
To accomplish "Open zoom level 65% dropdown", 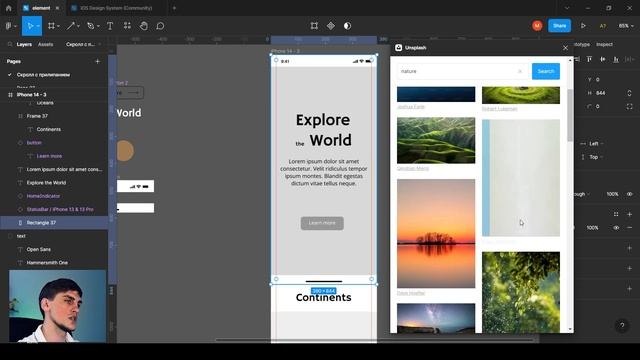I will pyautogui.click(x=626, y=26).
